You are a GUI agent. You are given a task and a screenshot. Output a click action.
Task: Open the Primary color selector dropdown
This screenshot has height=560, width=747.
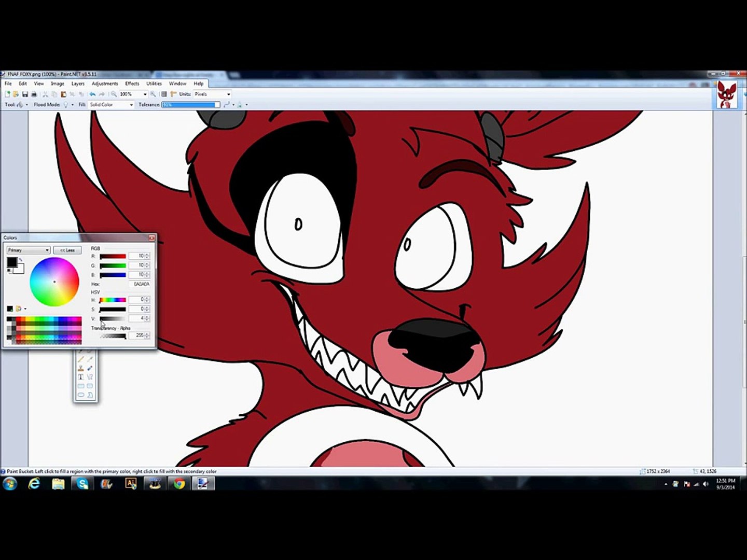point(28,250)
